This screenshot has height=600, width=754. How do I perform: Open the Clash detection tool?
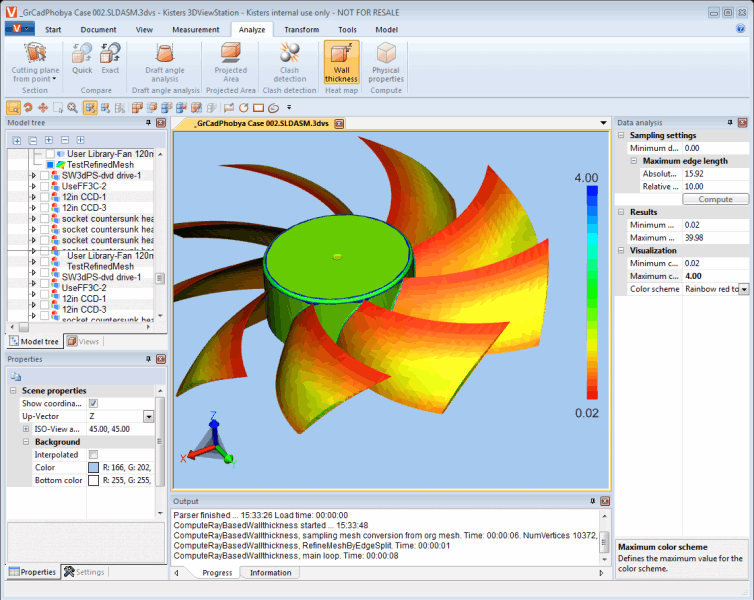click(x=290, y=62)
